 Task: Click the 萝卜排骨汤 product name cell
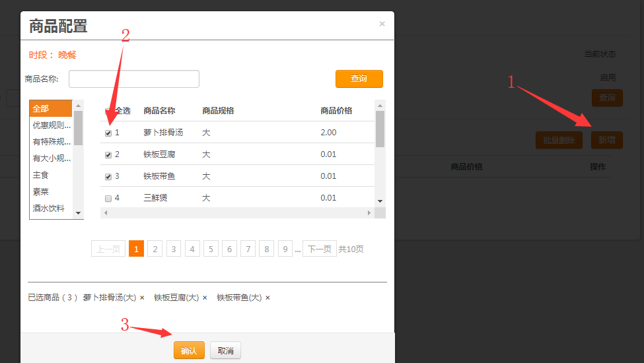click(x=163, y=133)
